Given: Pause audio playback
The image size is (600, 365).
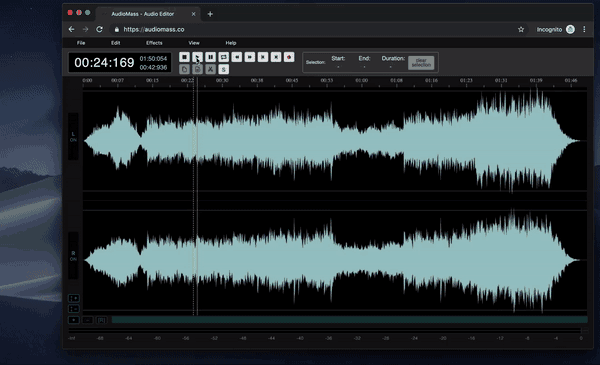Looking at the screenshot, I should pos(210,57).
